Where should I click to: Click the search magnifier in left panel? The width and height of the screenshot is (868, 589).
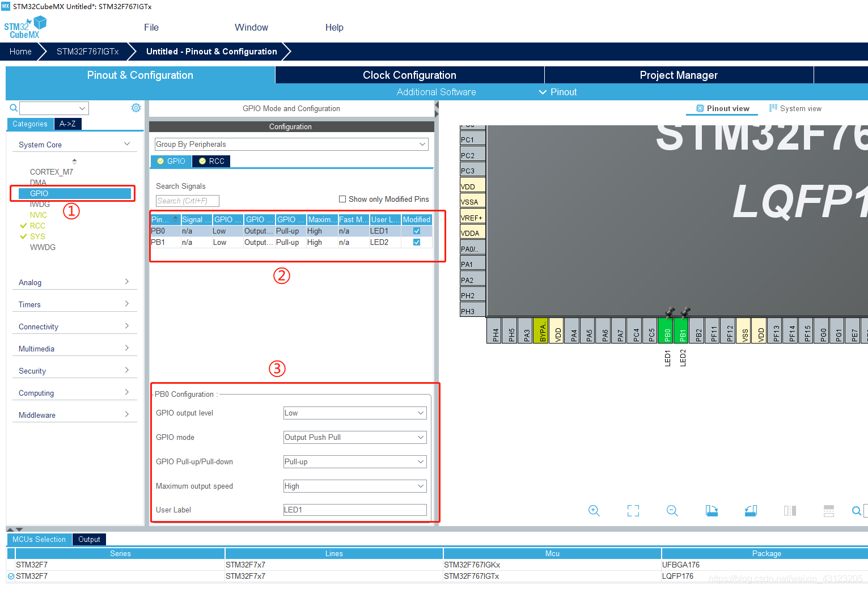14,108
